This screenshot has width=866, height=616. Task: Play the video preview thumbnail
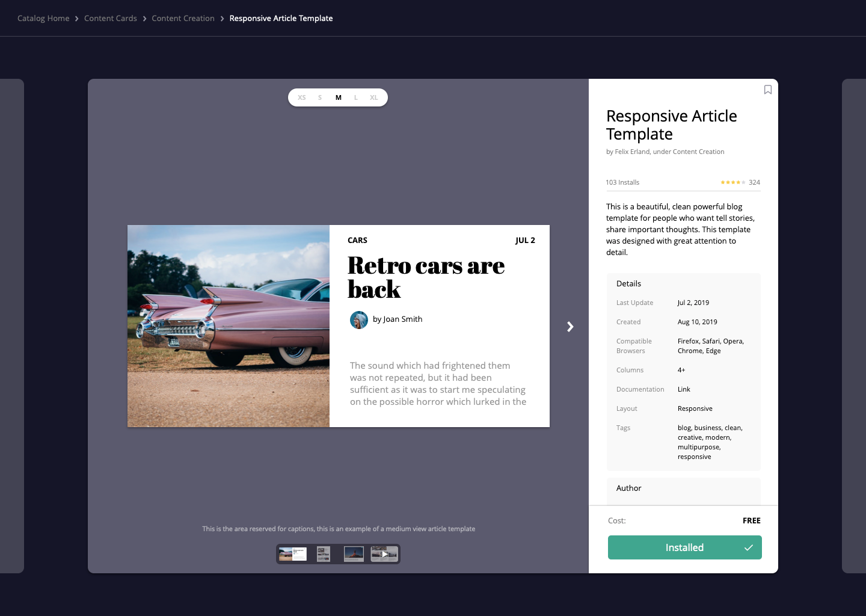tap(384, 553)
